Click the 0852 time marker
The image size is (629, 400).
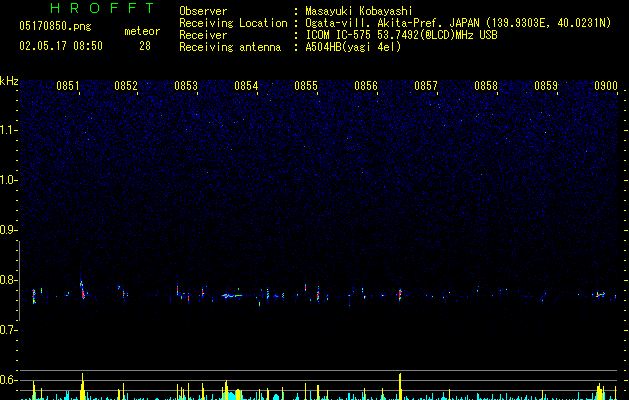(126, 86)
